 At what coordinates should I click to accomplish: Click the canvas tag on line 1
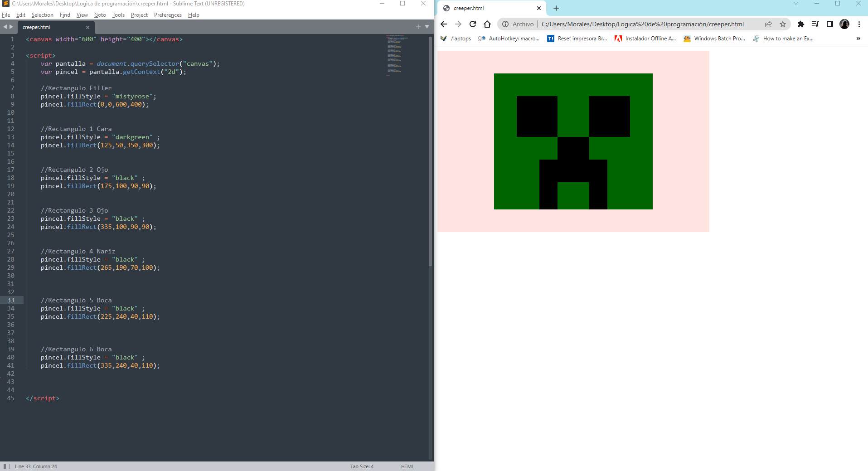pos(104,39)
